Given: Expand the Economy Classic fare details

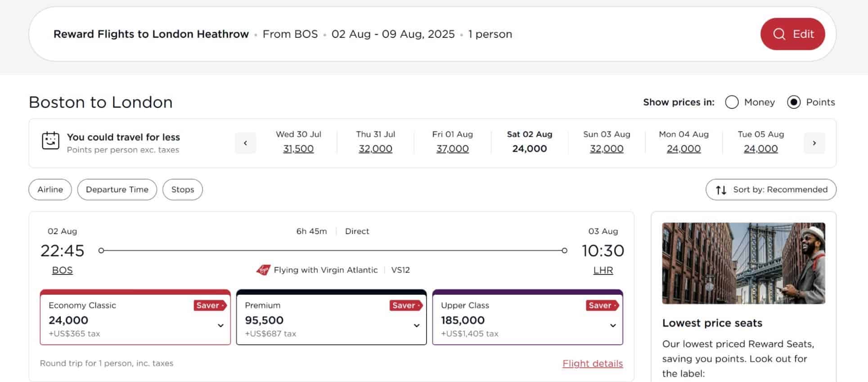Looking at the screenshot, I should tap(220, 325).
